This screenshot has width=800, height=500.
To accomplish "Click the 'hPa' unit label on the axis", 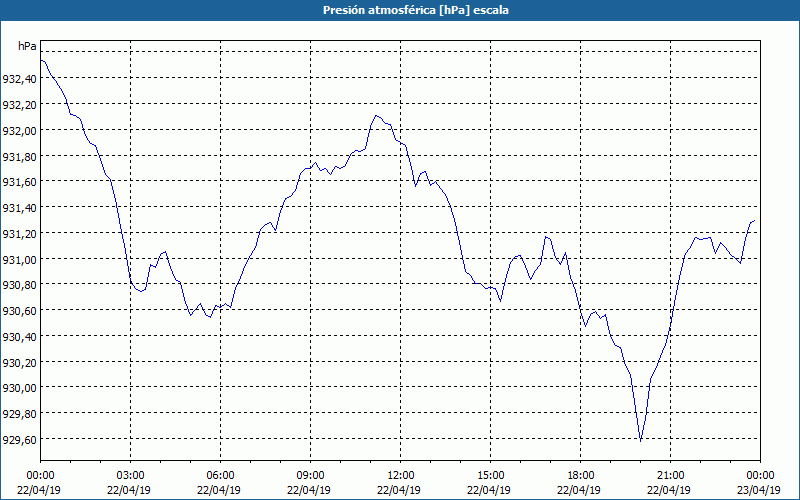I will [27, 46].
